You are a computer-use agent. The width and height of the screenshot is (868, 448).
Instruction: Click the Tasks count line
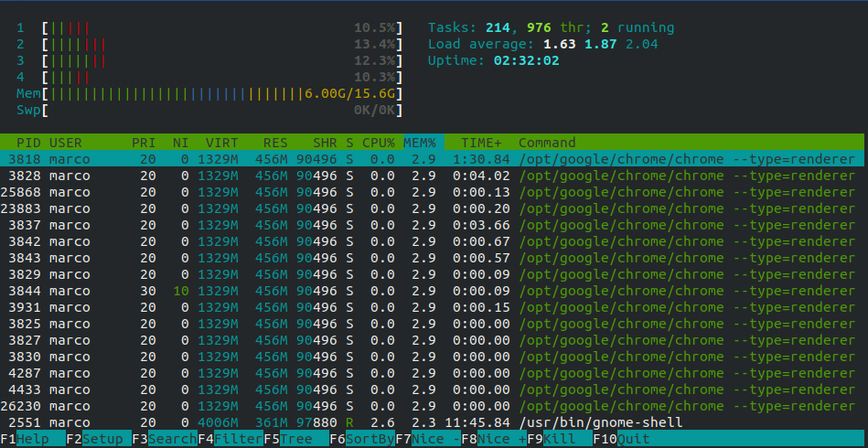pos(552,27)
